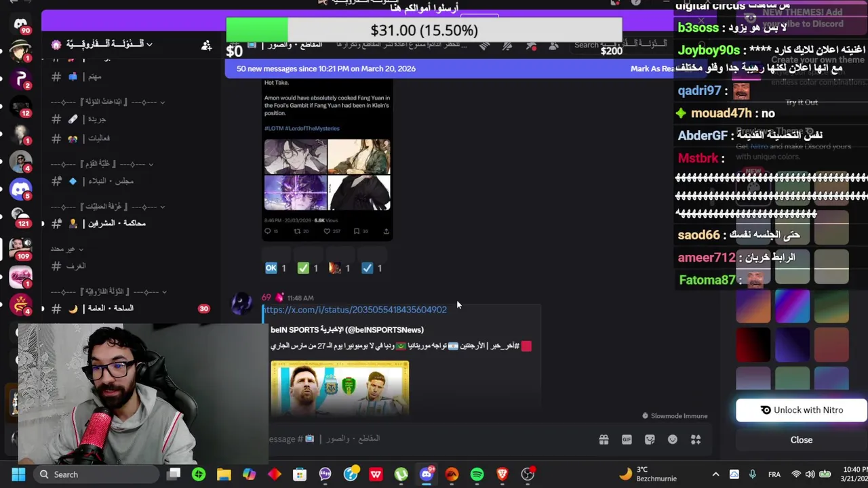The height and width of the screenshot is (488, 868).
Task: Click the member list icon in header
Action: [x=554, y=46]
